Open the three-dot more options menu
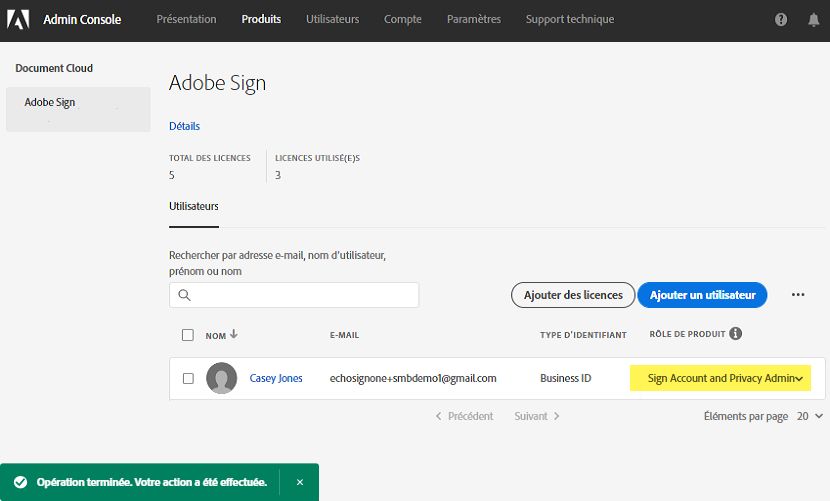Screen dimensions: 830x501 [x=798, y=295]
